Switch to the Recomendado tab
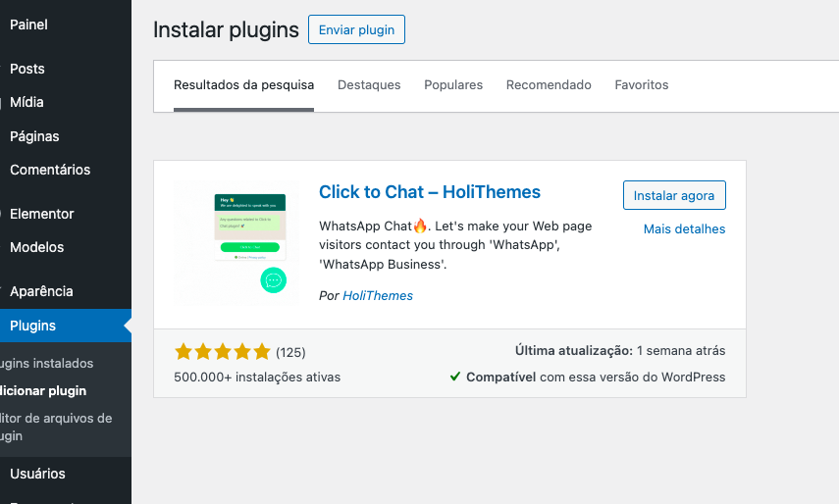 pyautogui.click(x=549, y=85)
